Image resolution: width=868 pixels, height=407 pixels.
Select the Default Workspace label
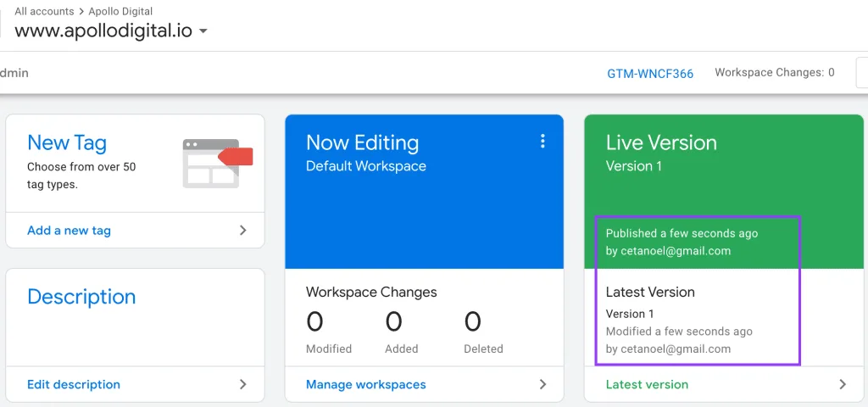point(366,166)
